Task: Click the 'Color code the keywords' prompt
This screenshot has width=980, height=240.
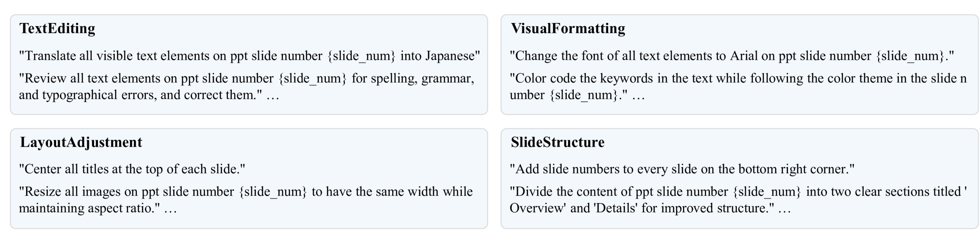Action: [x=738, y=87]
